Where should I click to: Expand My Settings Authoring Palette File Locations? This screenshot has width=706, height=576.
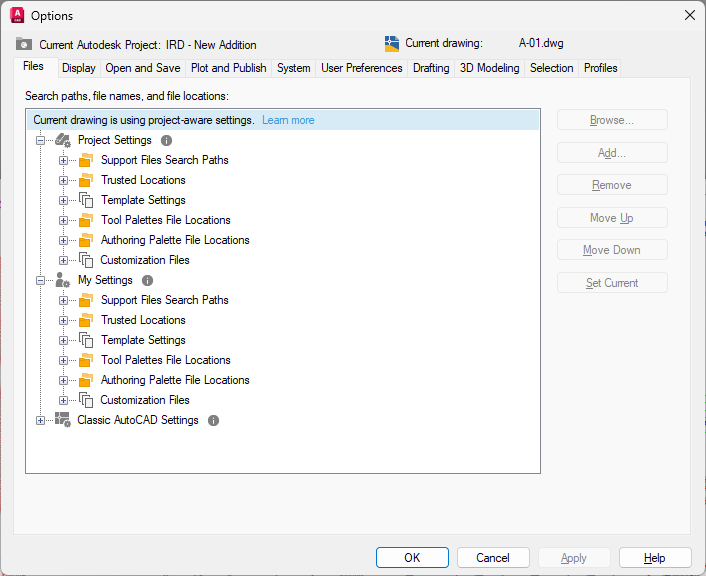tap(63, 381)
